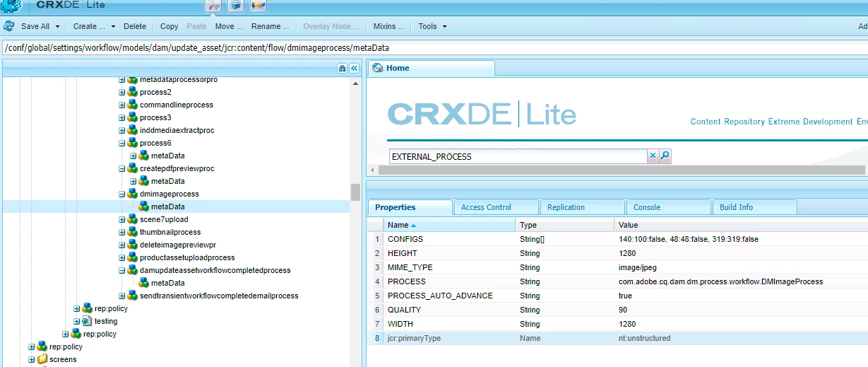Open the Tools menu
Screen dimensions: 868x367
pos(432,26)
